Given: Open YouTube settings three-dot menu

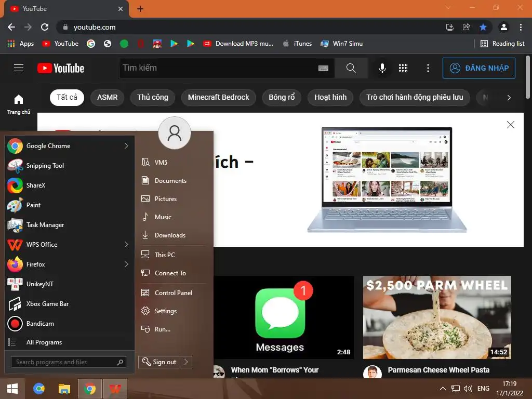Looking at the screenshot, I should (x=428, y=68).
